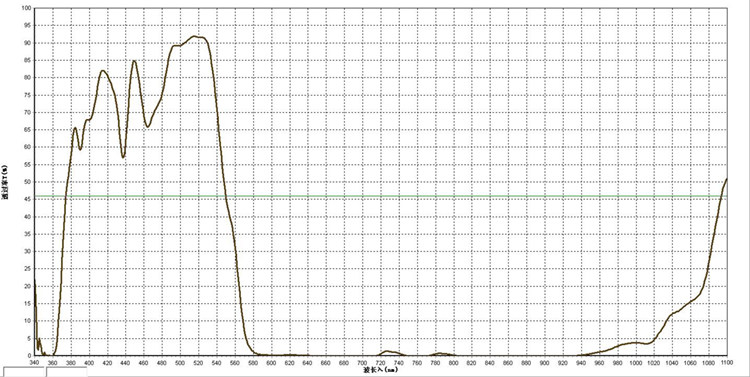
Task: Click the curve endpoint at 1100 nm
Action: pos(727,179)
